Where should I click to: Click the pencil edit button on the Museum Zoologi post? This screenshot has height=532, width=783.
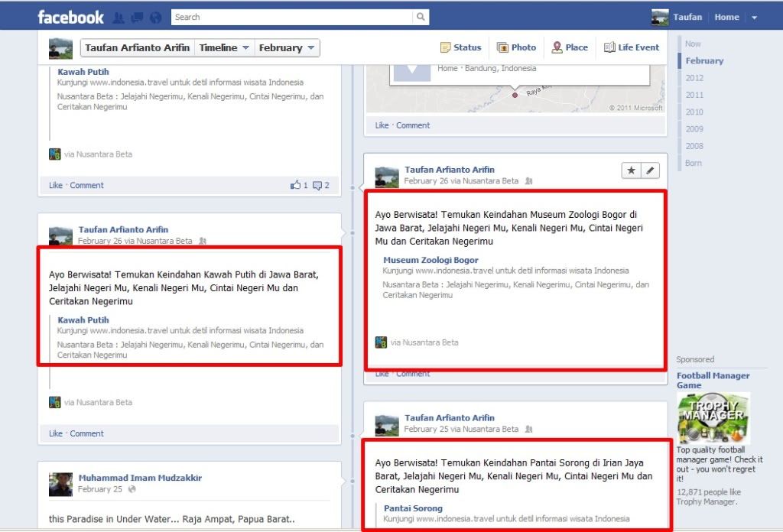(x=650, y=170)
